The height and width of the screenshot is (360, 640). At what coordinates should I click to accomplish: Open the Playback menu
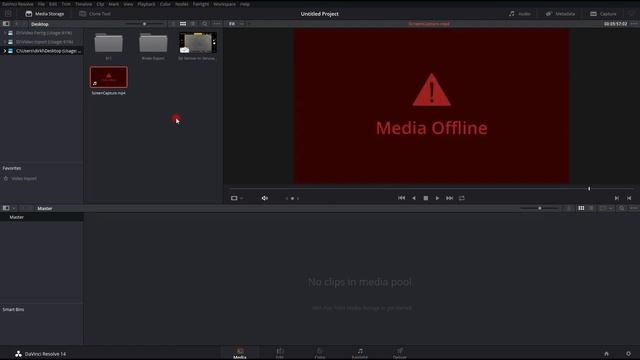tap(146, 4)
